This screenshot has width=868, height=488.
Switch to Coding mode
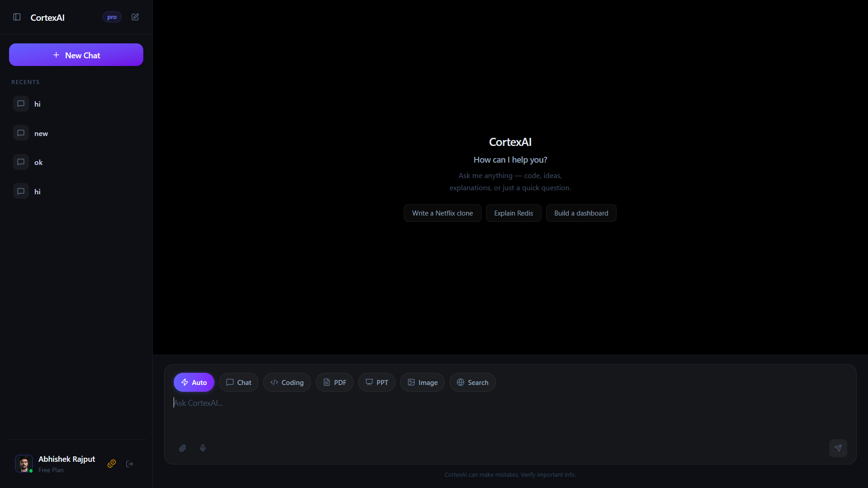pyautogui.click(x=287, y=382)
